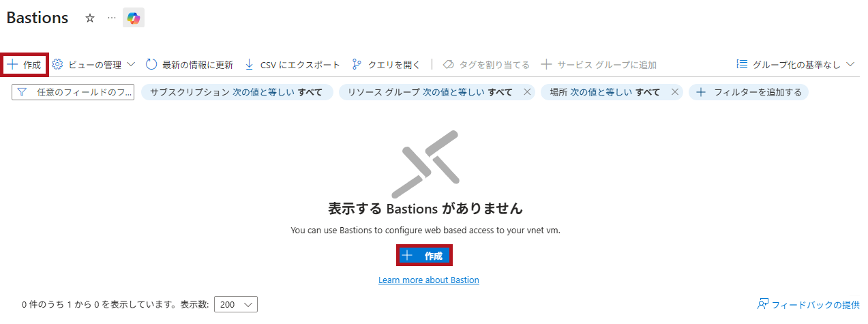Click the 表示する Bastions がありません heading
This screenshot has width=868, height=324.
425,208
